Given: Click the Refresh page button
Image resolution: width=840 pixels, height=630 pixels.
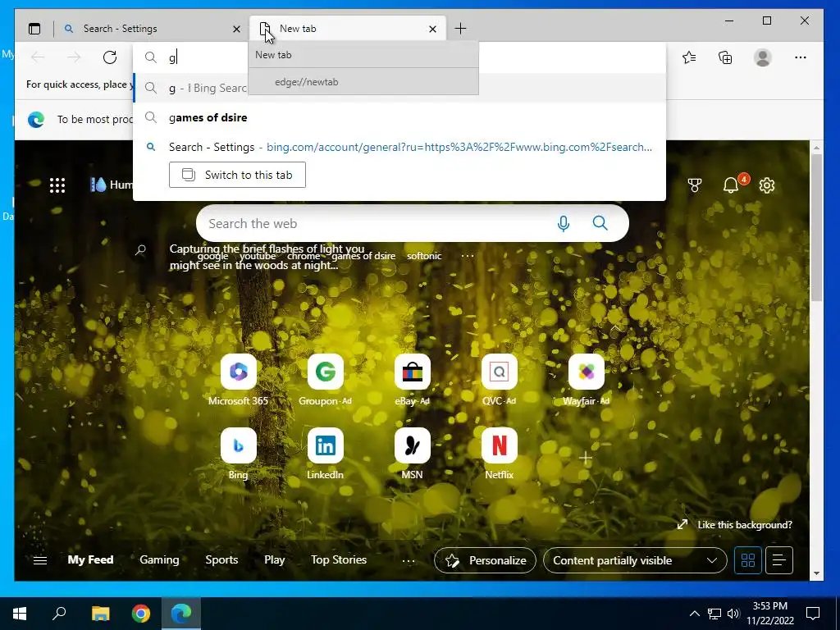Looking at the screenshot, I should point(110,57).
